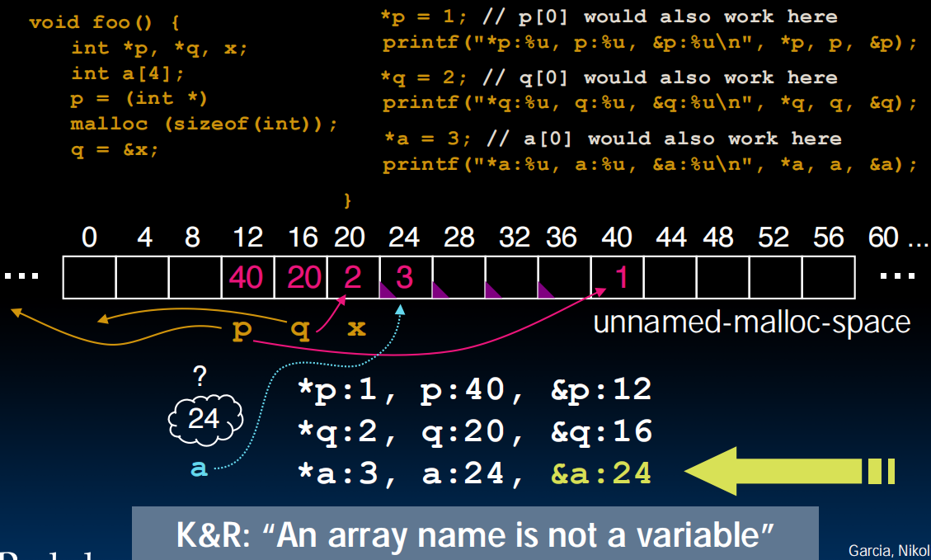Image resolution: width=931 pixels, height=560 pixels.
Task: Click memory cell containing pink 2
Action: pyautogui.click(x=353, y=277)
